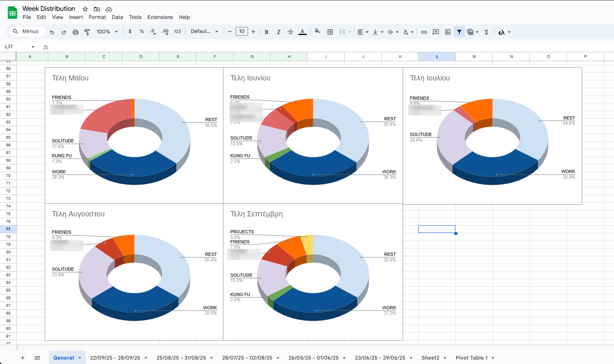Viewport: 614px width, 364px height.
Task: Toggle italic formatting
Action: pos(279,31)
